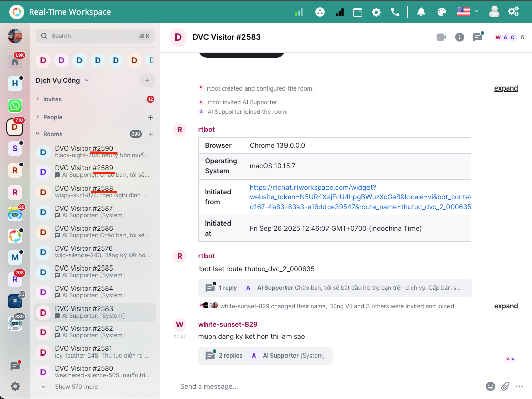Start a video call in room

tap(441, 37)
